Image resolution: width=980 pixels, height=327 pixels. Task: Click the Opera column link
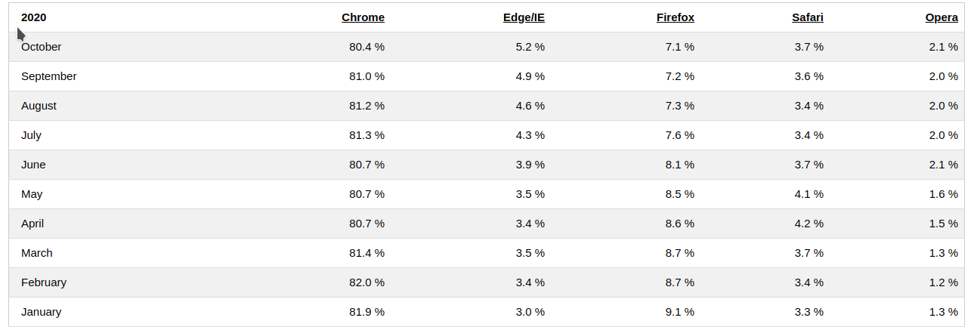941,17
